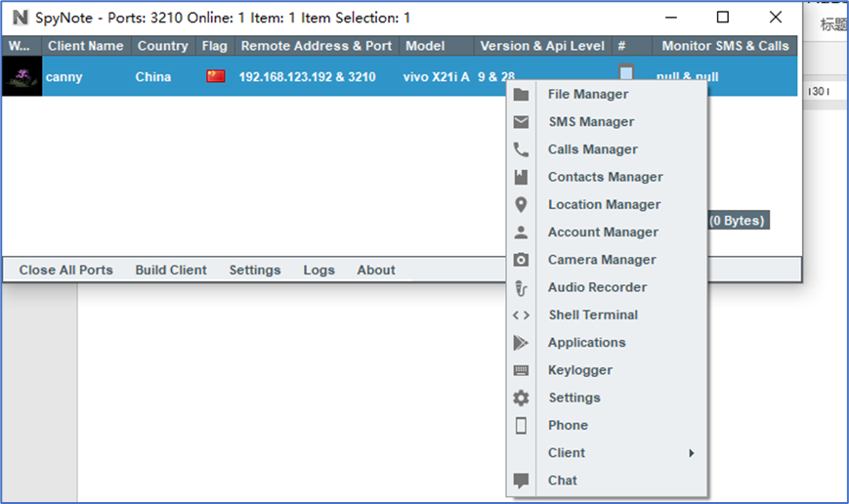The image size is (849, 504).
Task: Click the phone icon in the # column
Action: click(626, 73)
